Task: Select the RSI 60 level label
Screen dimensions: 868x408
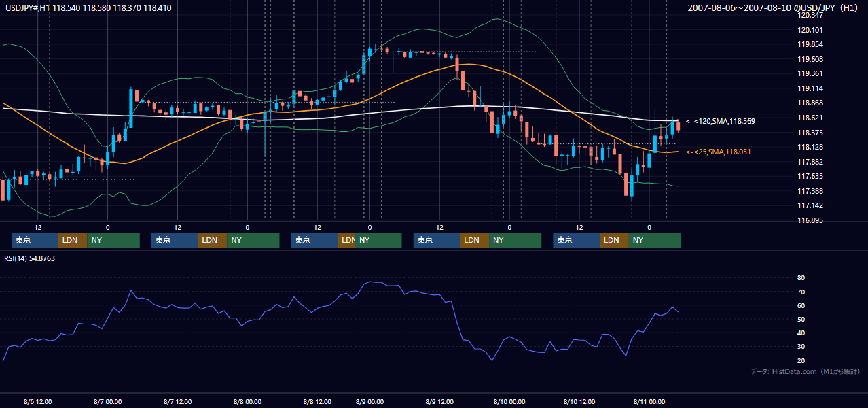Action: coord(801,305)
